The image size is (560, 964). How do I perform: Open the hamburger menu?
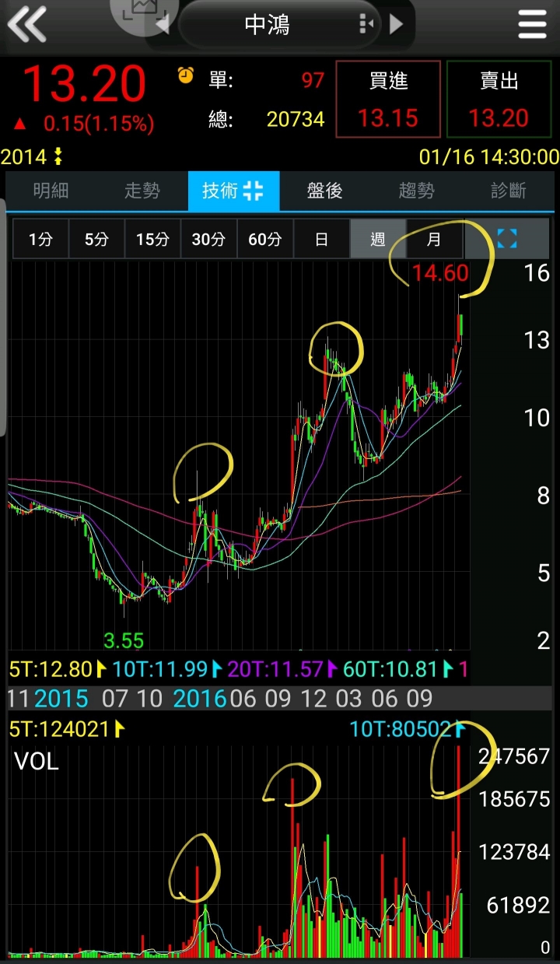tap(533, 25)
